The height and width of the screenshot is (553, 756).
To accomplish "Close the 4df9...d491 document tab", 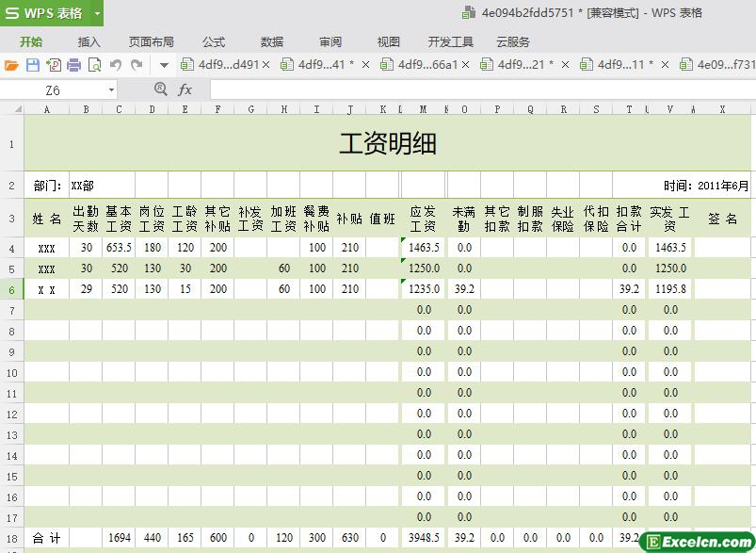I will [266, 65].
